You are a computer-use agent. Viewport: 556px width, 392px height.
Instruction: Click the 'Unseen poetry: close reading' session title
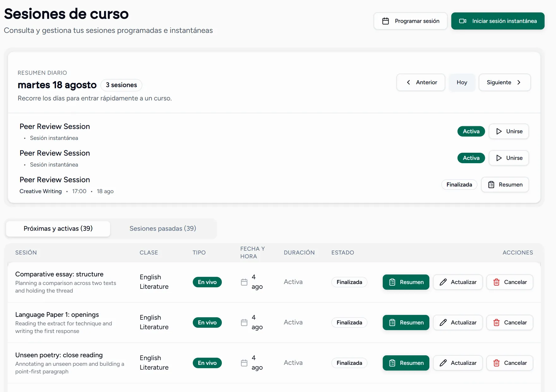tap(59, 355)
